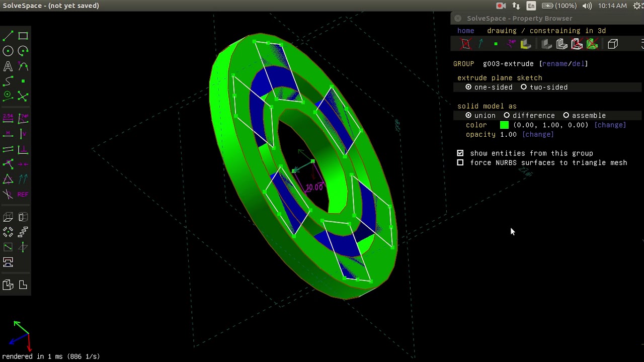Select the one-sided extrude option
The image size is (644, 362).
(x=489, y=87)
